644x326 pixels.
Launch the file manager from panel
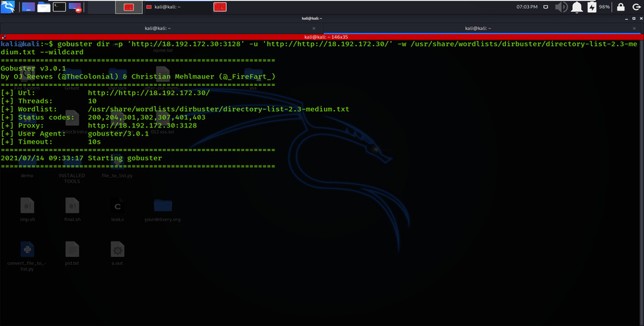44,7
